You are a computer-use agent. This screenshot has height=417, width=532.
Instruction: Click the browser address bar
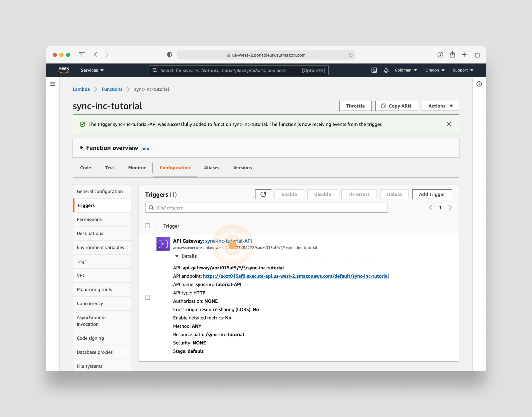[266, 55]
